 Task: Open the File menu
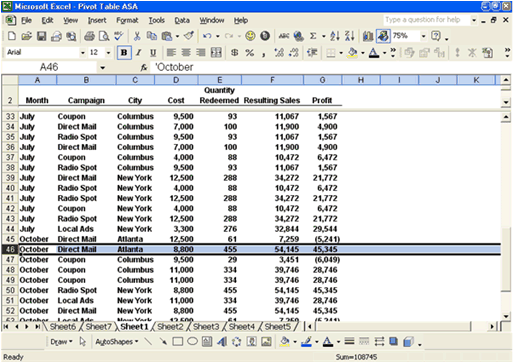click(x=26, y=20)
